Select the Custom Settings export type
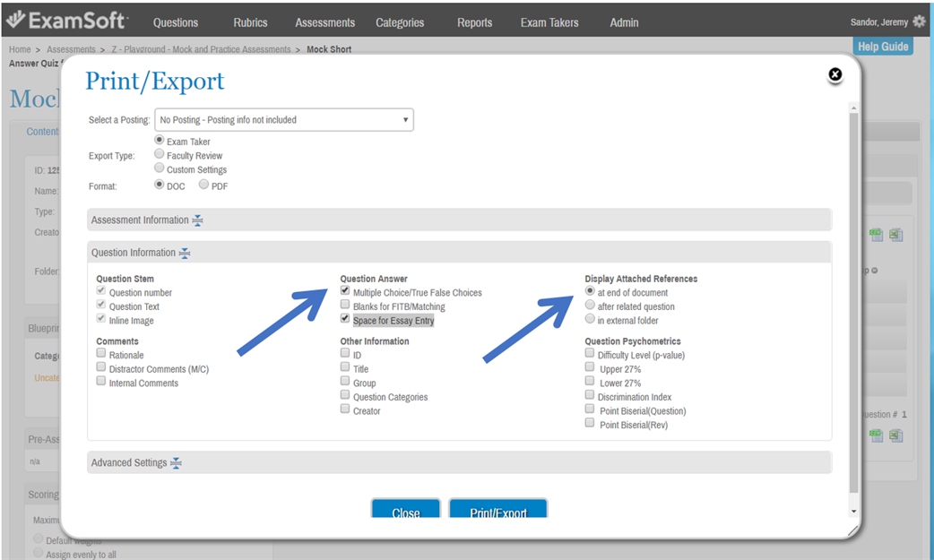Viewport: 934px width, 560px height. pyautogui.click(x=159, y=168)
